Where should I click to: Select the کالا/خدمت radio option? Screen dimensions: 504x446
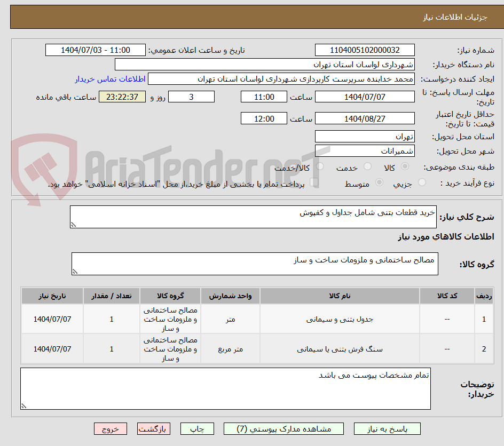[320, 166]
